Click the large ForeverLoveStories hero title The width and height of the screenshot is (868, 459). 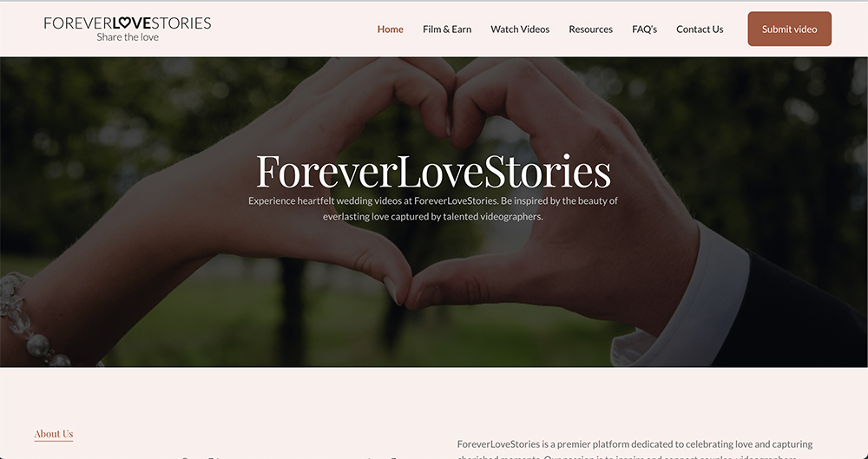click(x=433, y=171)
